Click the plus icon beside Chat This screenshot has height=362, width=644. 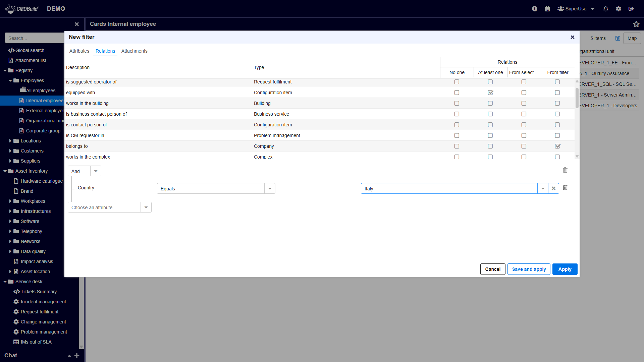(77, 356)
